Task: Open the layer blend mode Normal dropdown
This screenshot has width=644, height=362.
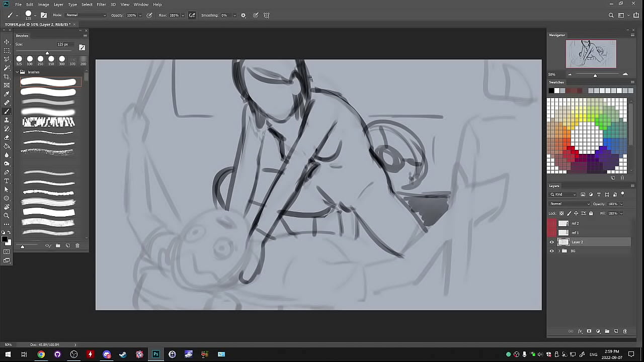Action: tap(570, 204)
